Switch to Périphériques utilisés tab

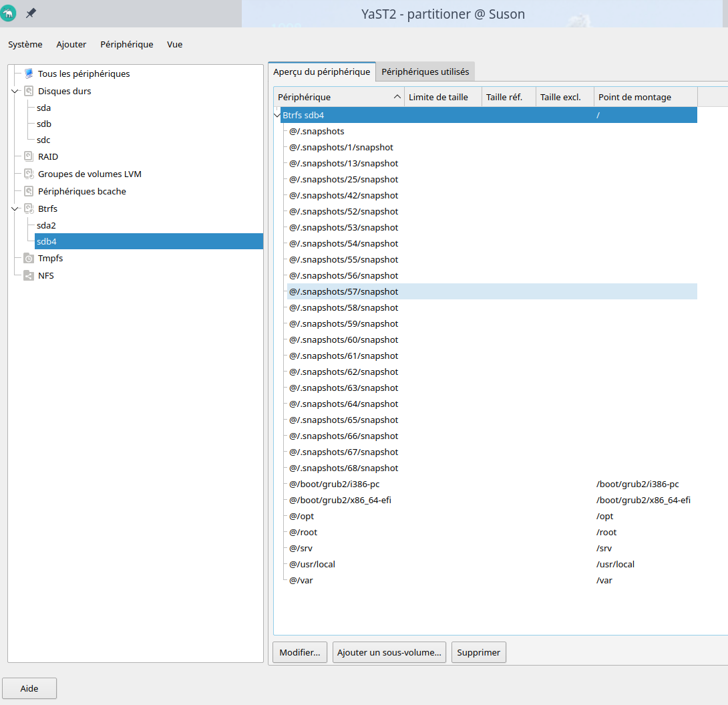click(x=425, y=72)
